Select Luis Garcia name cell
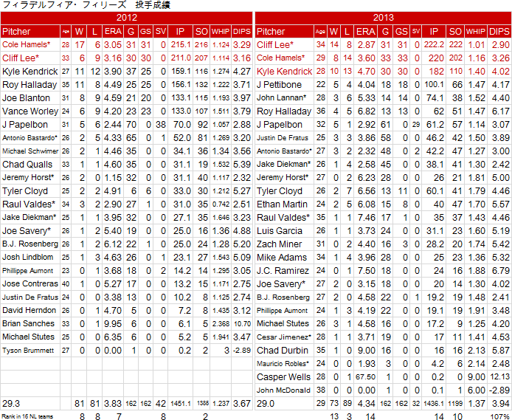 point(285,231)
